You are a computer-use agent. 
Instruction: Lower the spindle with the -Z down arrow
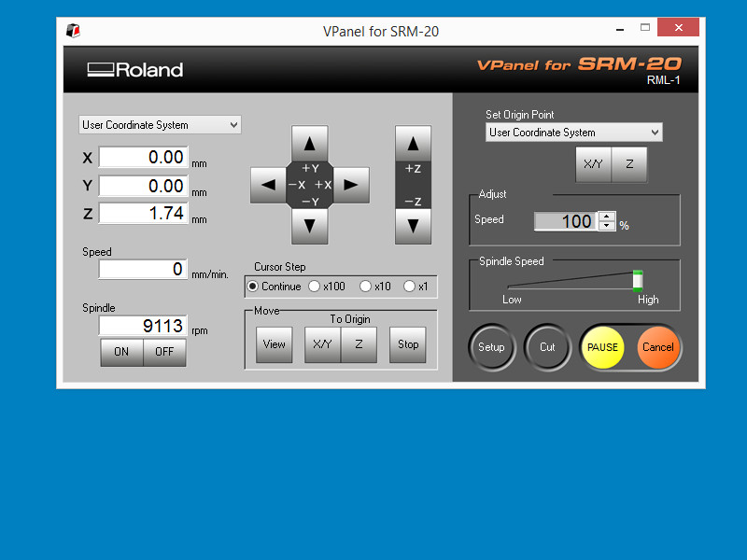coord(413,226)
